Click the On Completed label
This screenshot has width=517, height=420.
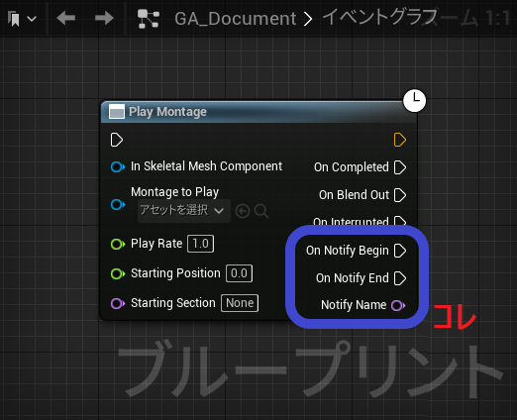point(352,167)
